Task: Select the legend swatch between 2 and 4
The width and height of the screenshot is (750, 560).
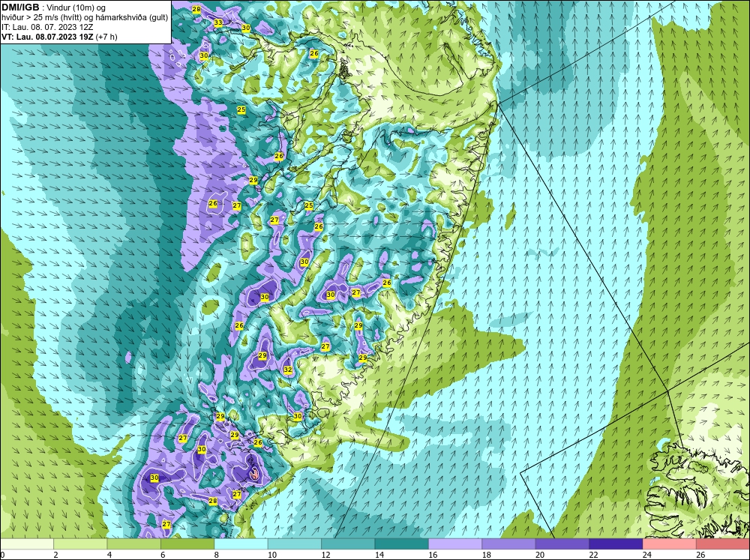Action: 80,544
